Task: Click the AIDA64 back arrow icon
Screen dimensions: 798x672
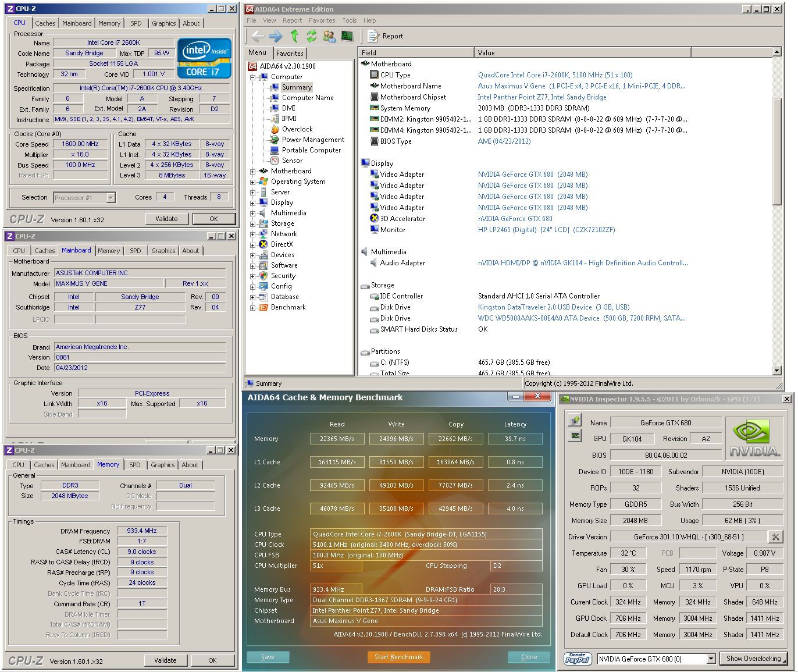Action: 258,36
